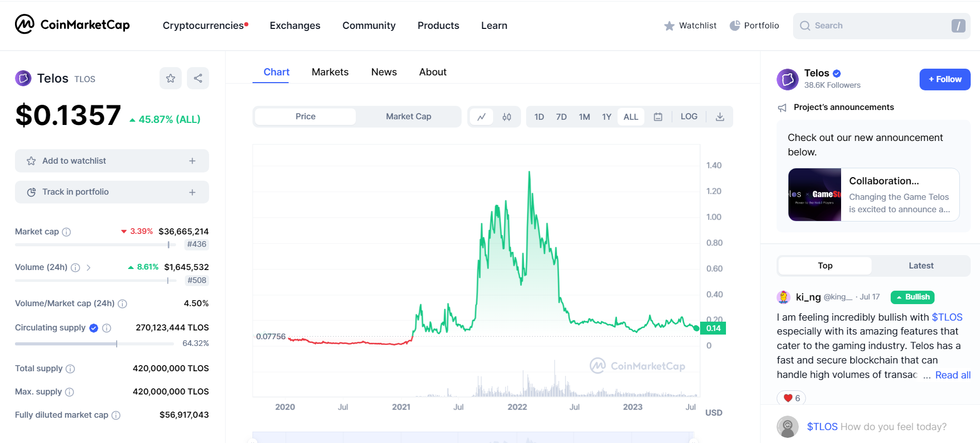The height and width of the screenshot is (443, 980).
Task: Switch to the Markets tab
Action: coord(330,72)
